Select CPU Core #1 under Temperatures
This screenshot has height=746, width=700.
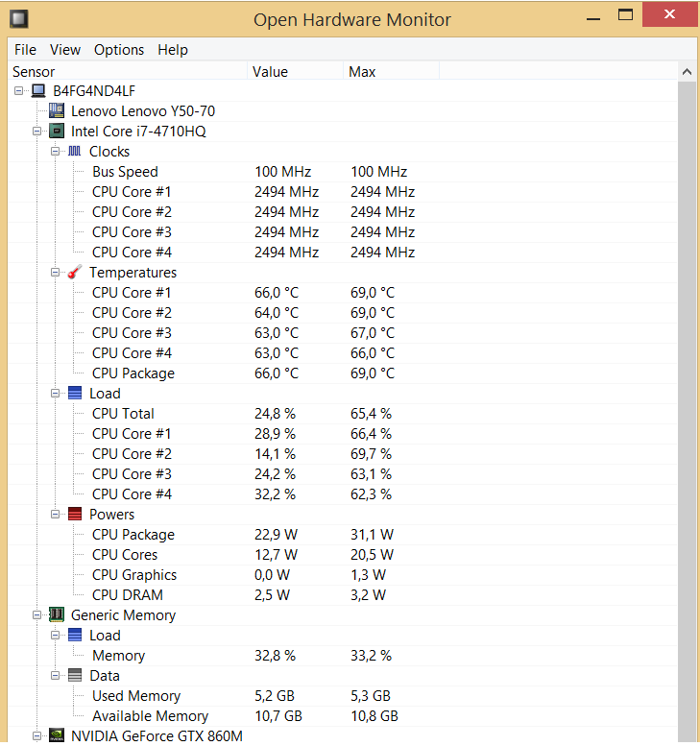click(343, 292)
